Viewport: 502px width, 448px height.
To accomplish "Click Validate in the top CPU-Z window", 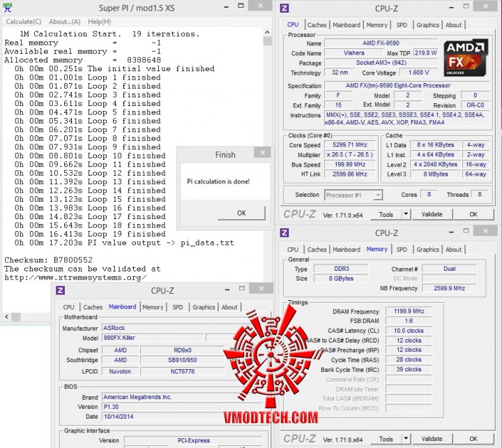I will click(432, 214).
